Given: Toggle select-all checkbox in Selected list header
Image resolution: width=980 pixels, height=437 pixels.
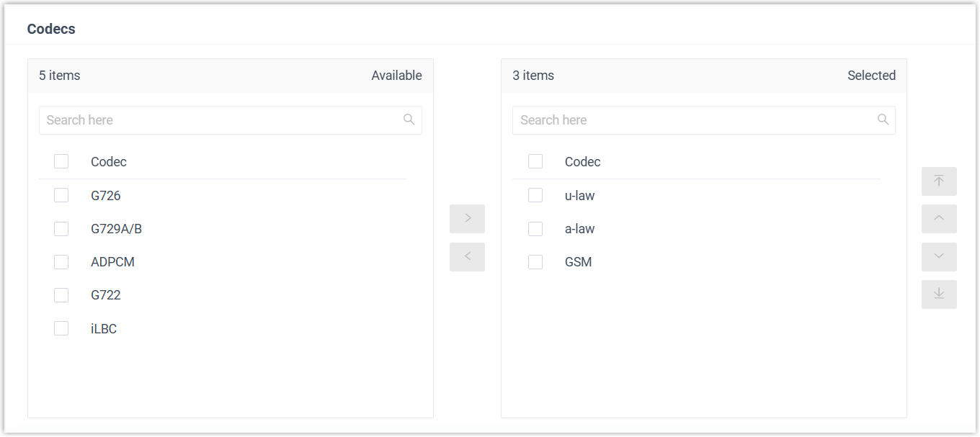Looking at the screenshot, I should pos(535,162).
